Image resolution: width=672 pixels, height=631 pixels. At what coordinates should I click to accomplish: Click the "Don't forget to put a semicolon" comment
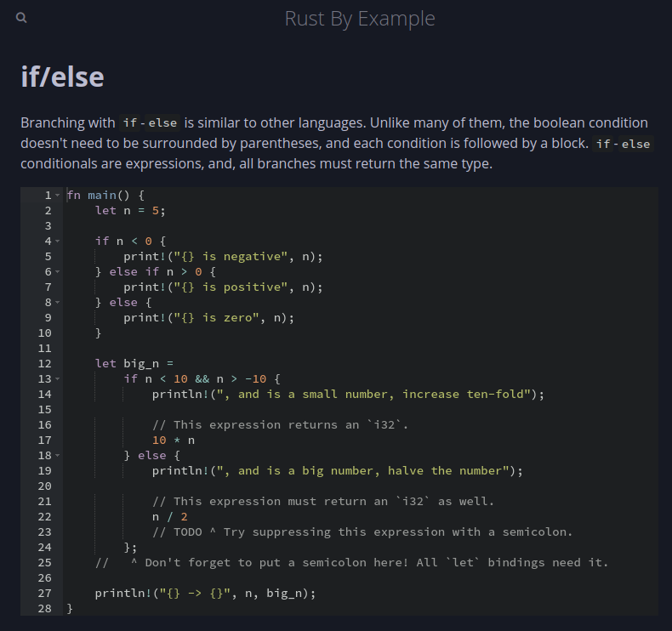(x=351, y=563)
